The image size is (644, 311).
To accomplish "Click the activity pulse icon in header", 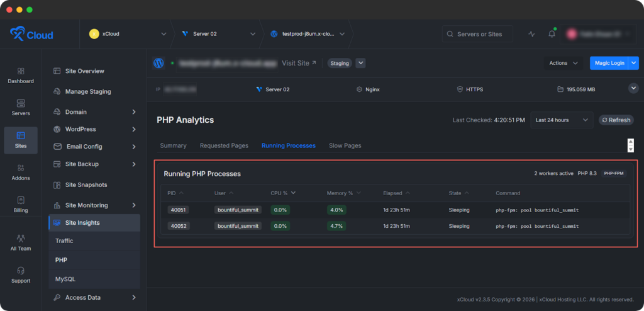I will (532, 34).
